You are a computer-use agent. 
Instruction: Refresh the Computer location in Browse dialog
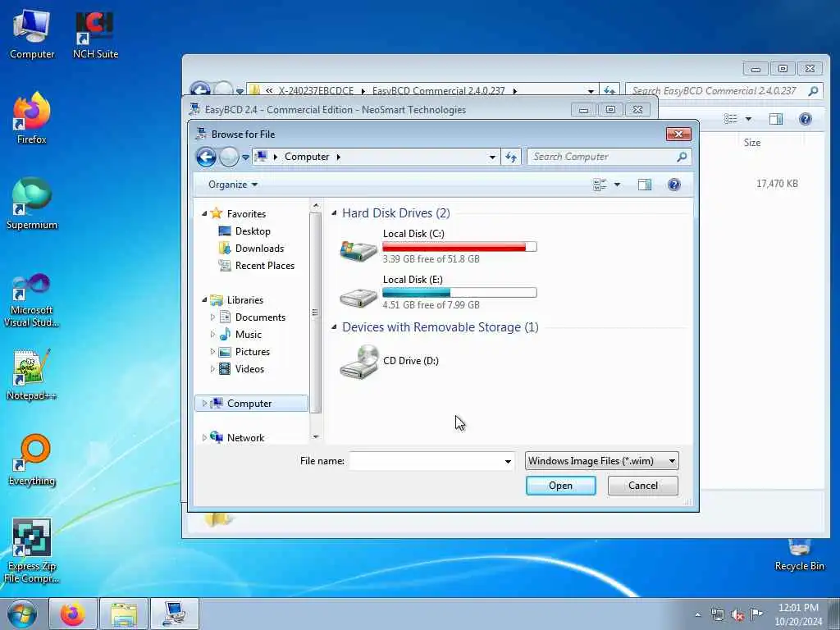point(511,157)
